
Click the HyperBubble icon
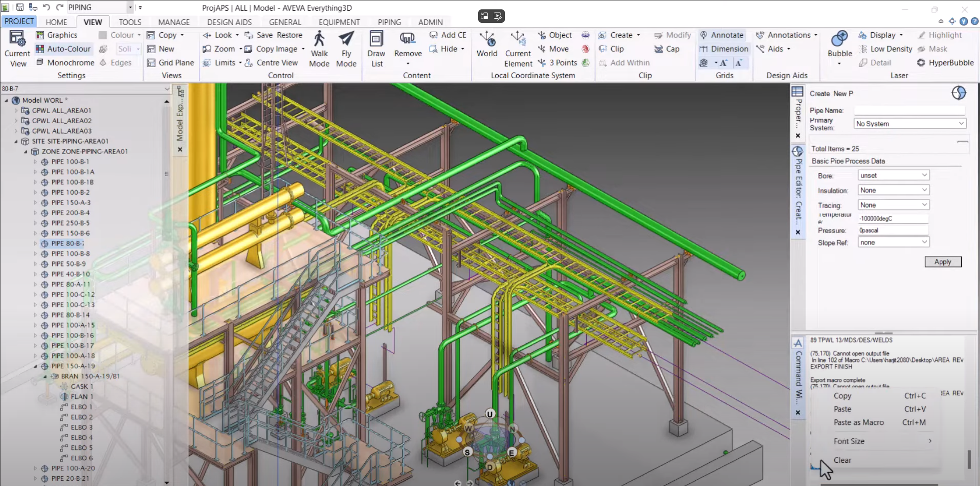945,63
